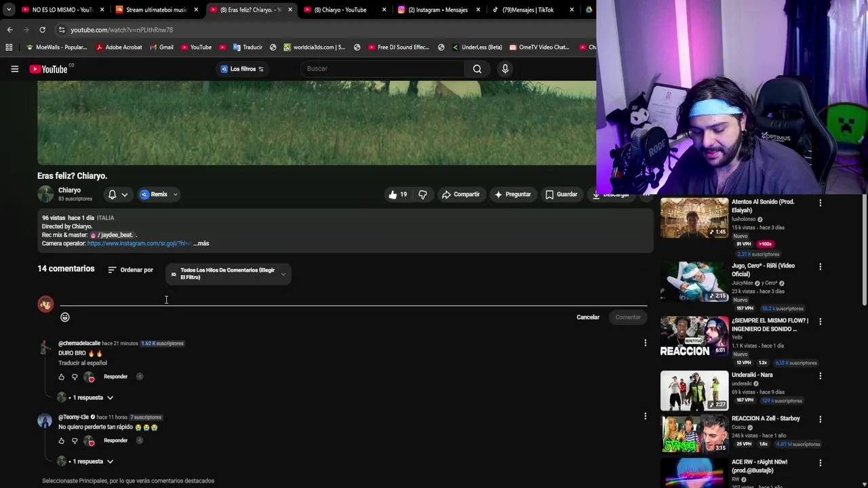The width and height of the screenshot is (868, 488).
Task: Expand the notification dropdown arrow beside bell
Action: 124,195
